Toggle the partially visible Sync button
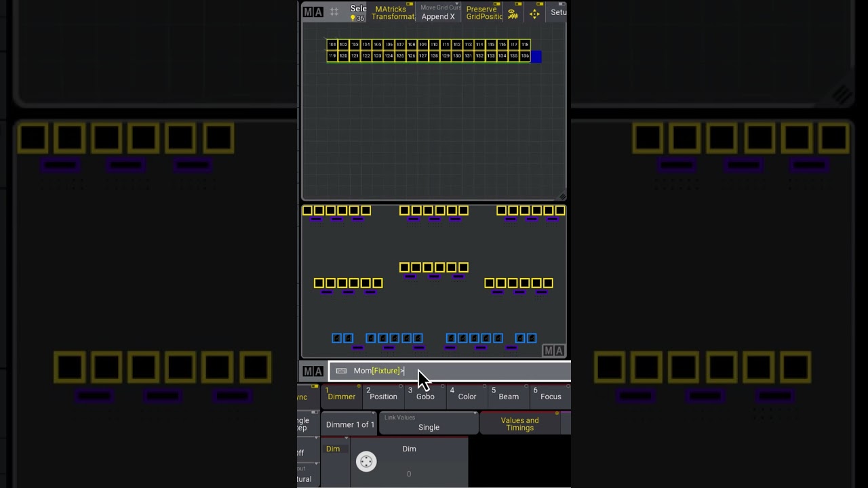The height and width of the screenshot is (488, 868). [x=308, y=397]
